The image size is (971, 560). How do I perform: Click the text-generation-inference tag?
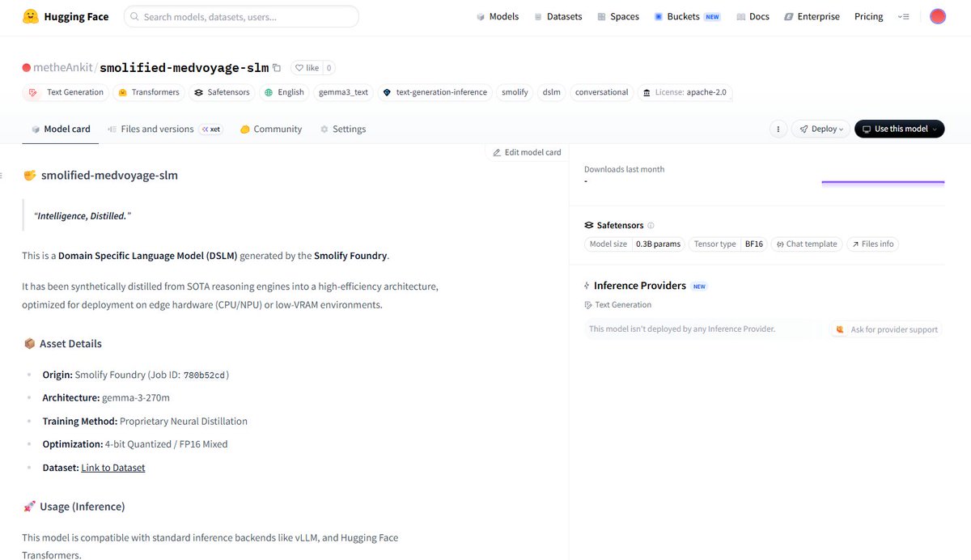[435, 92]
